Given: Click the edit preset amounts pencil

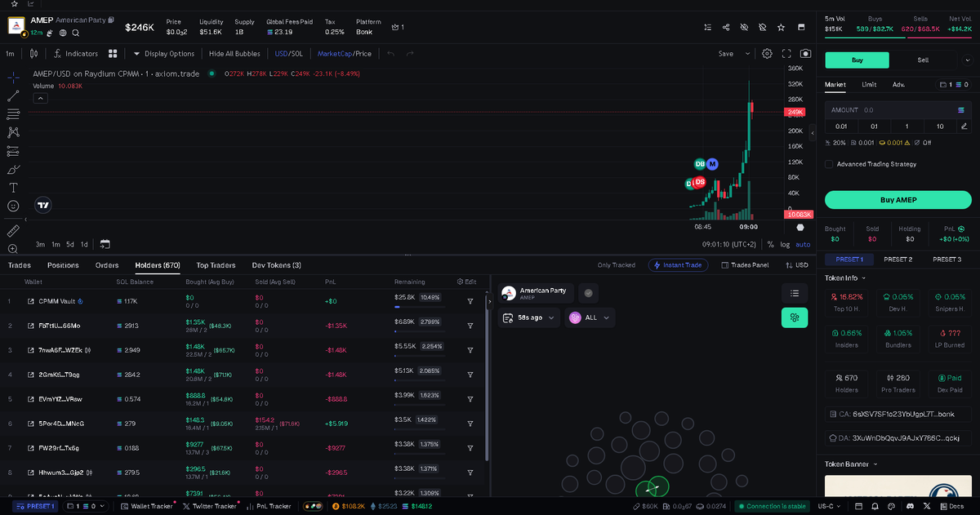Looking at the screenshot, I should point(964,127).
